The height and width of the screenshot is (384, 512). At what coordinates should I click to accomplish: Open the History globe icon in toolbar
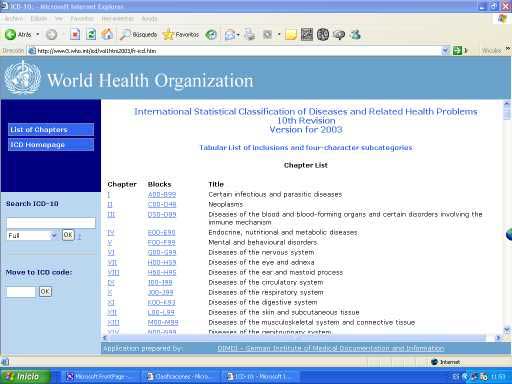coord(211,34)
